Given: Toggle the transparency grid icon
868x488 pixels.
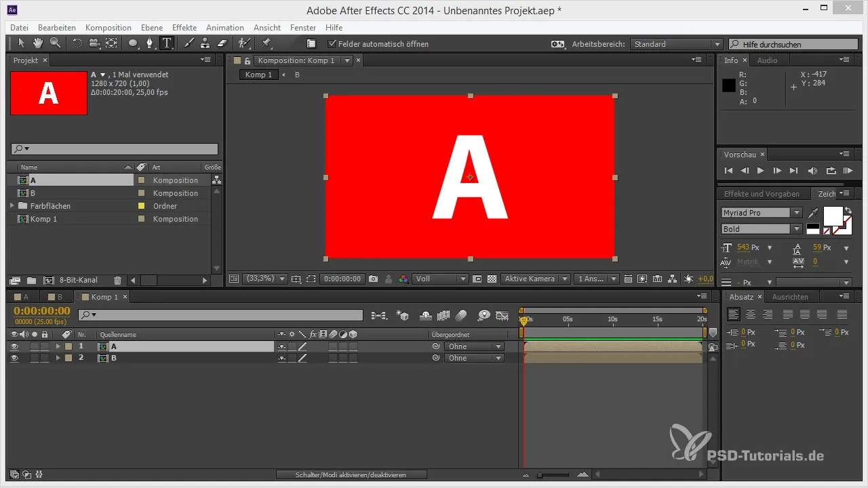Looking at the screenshot, I should pyautogui.click(x=492, y=279).
